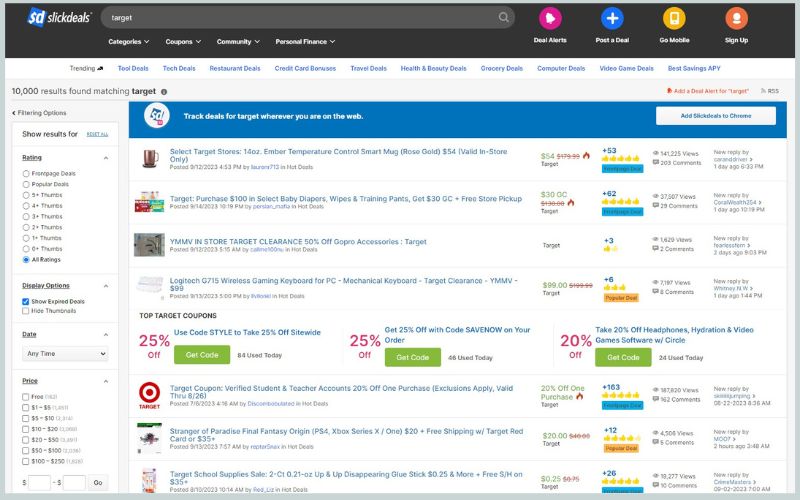Open the GoPro accessories deal thumbnail

(149, 245)
